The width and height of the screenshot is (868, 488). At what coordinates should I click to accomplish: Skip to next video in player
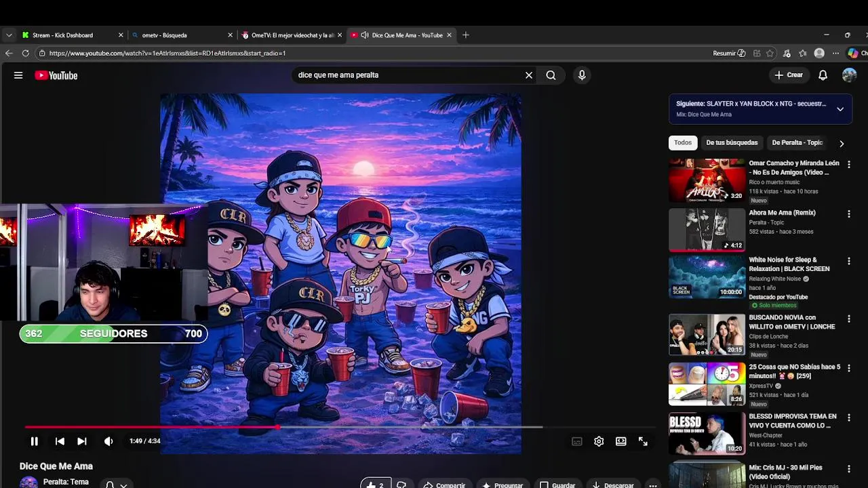[81, 441]
